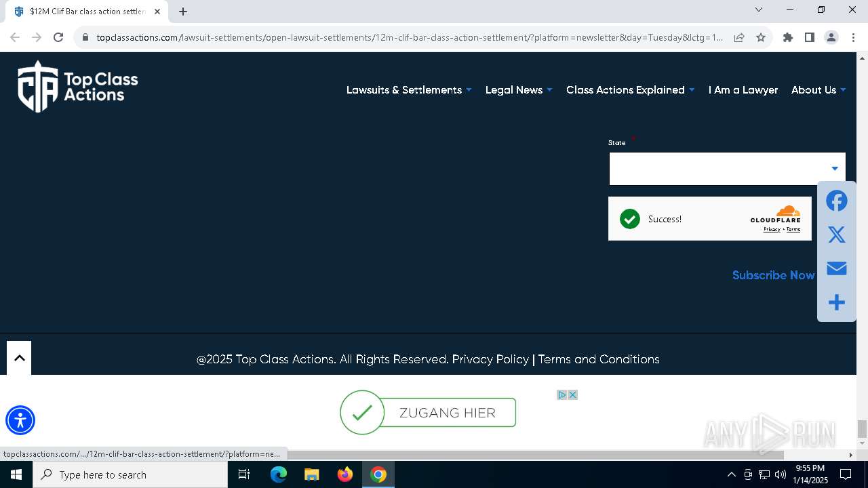Open more share options plus icon
The height and width of the screenshot is (488, 868).
coord(837,302)
